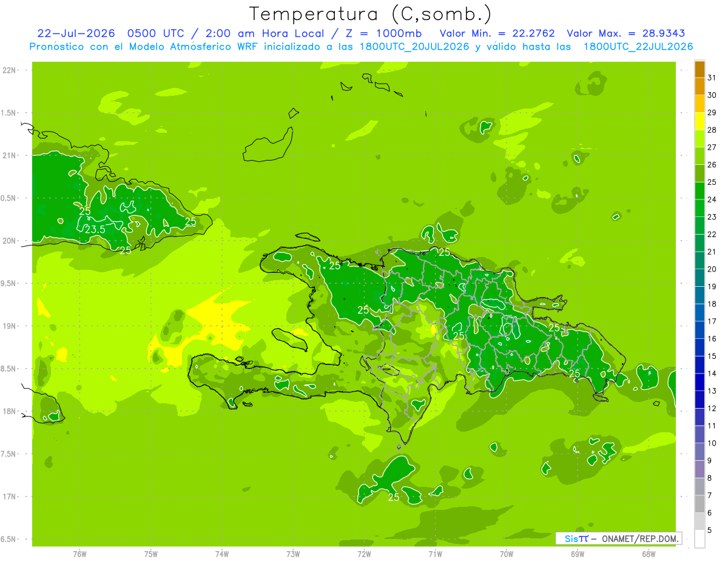
Task: Click the "31" colorbar scale label
Action: pyautogui.click(x=712, y=78)
